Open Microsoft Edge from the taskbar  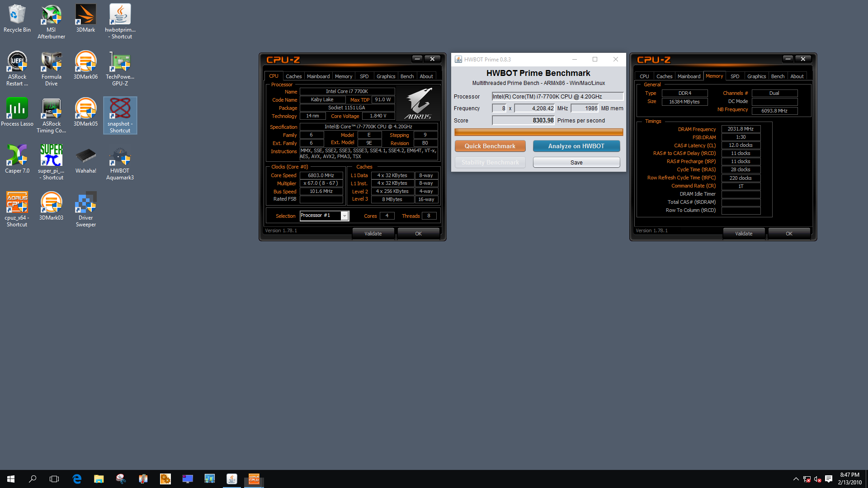pyautogui.click(x=77, y=479)
